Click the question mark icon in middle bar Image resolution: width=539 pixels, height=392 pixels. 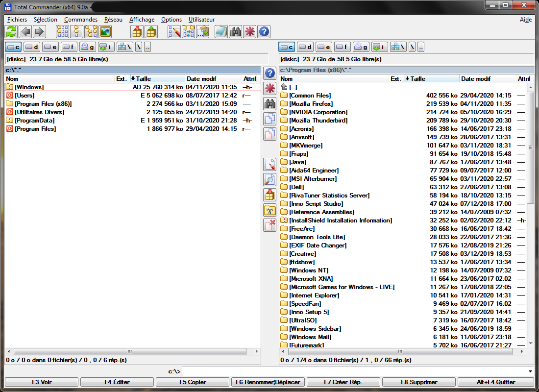coord(270,73)
